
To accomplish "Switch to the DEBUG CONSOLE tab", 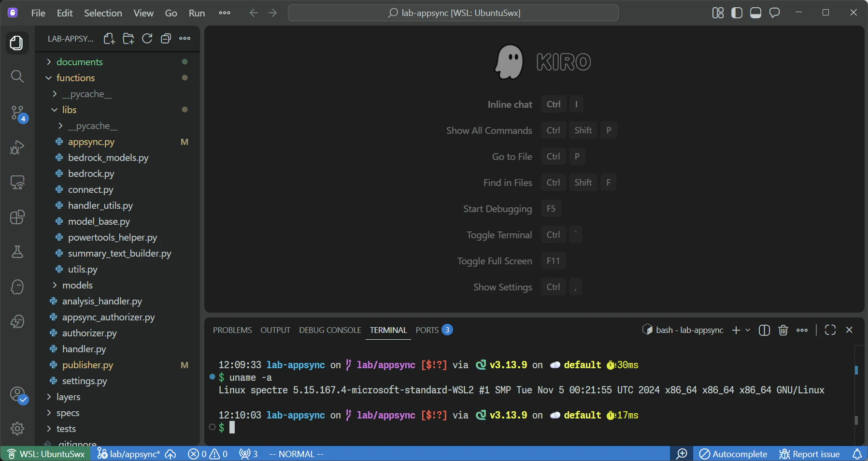I will pyautogui.click(x=330, y=330).
